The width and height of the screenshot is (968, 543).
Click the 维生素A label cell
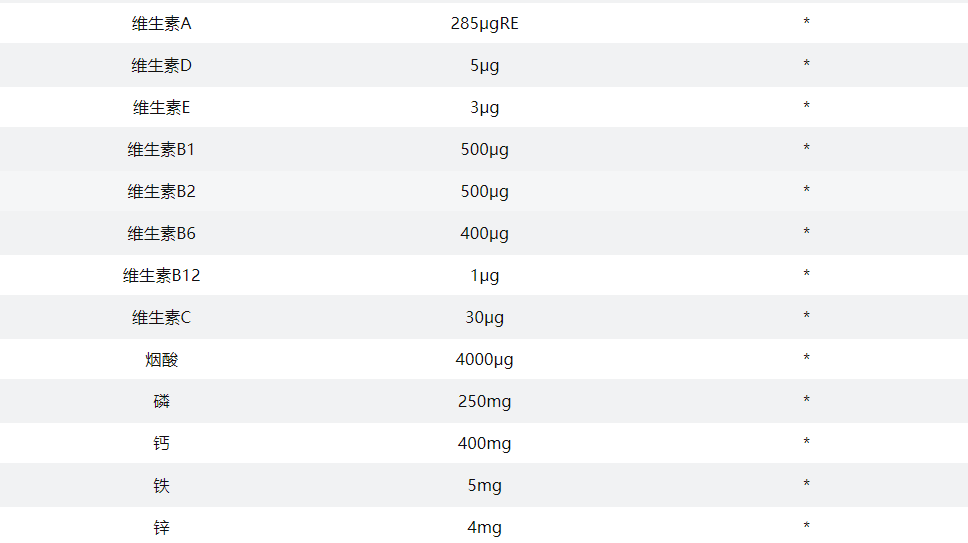coord(161,23)
